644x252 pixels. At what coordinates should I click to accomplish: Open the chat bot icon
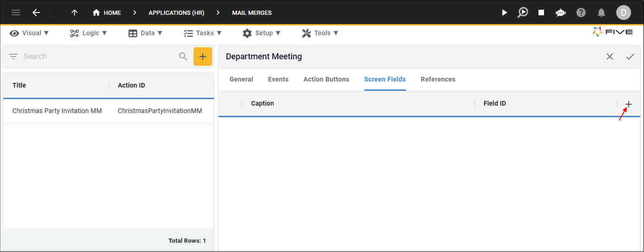point(561,13)
